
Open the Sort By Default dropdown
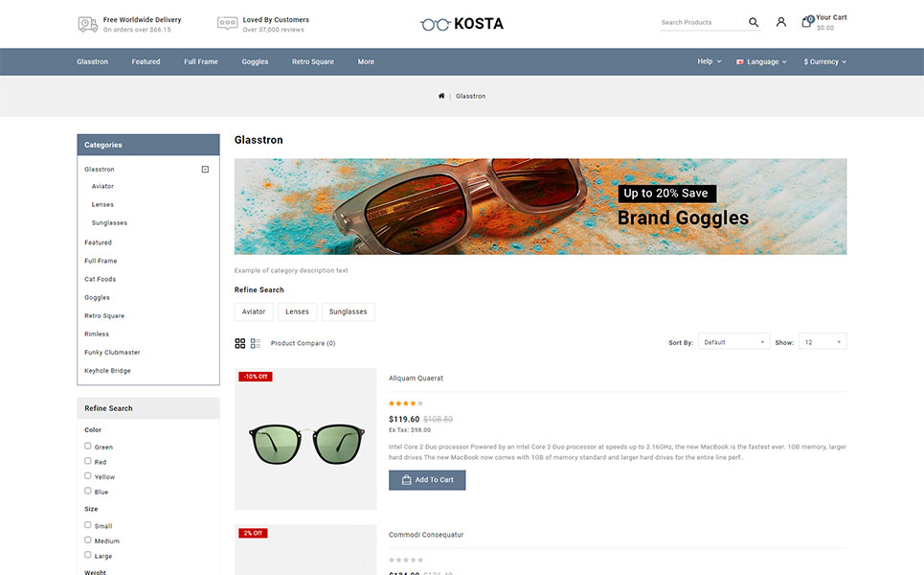733,342
